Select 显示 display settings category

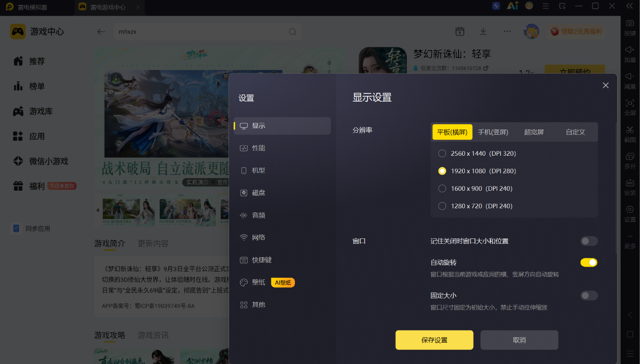pos(282,126)
